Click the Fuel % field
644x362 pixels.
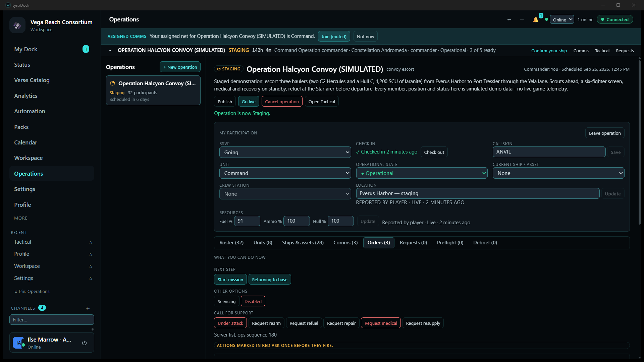click(x=247, y=221)
